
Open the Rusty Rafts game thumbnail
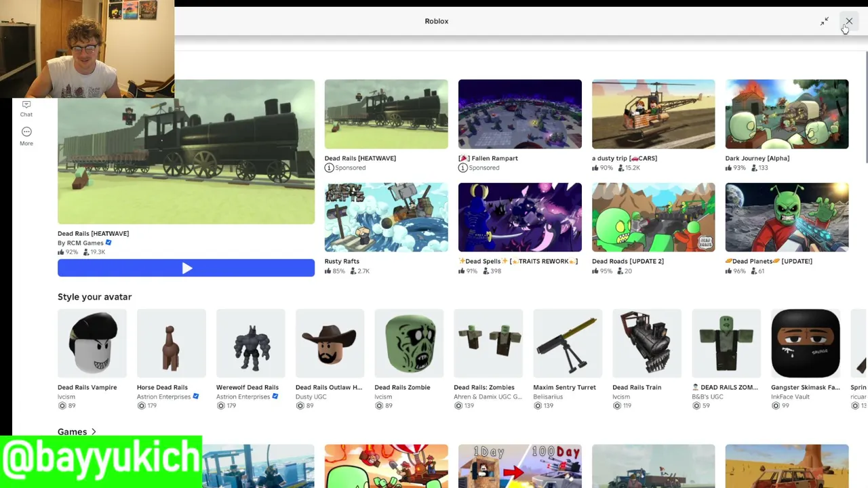coord(386,217)
